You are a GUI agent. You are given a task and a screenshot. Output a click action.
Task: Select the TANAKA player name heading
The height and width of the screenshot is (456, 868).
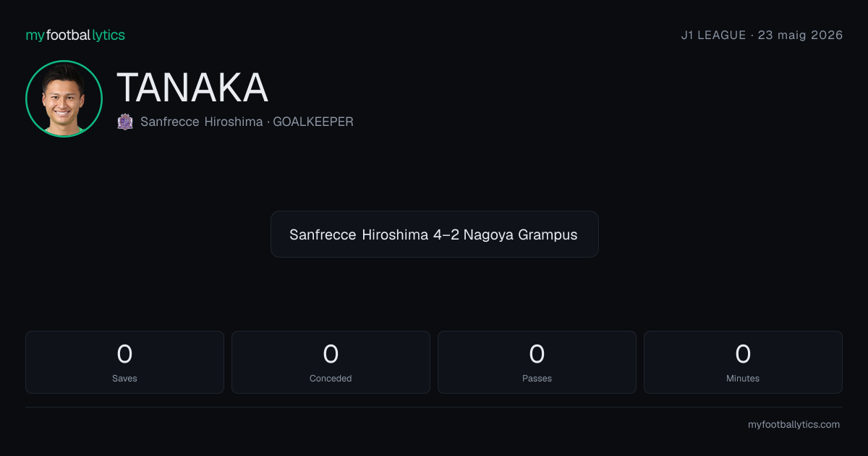(x=192, y=88)
